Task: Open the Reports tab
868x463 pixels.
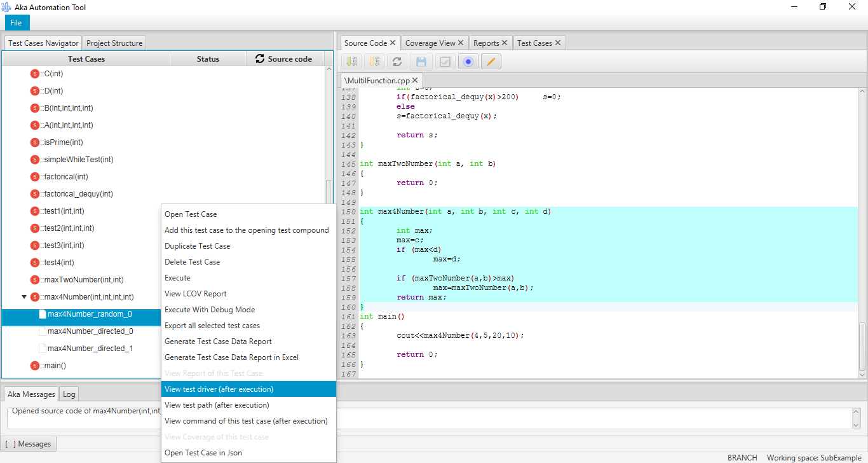Action: coord(486,43)
